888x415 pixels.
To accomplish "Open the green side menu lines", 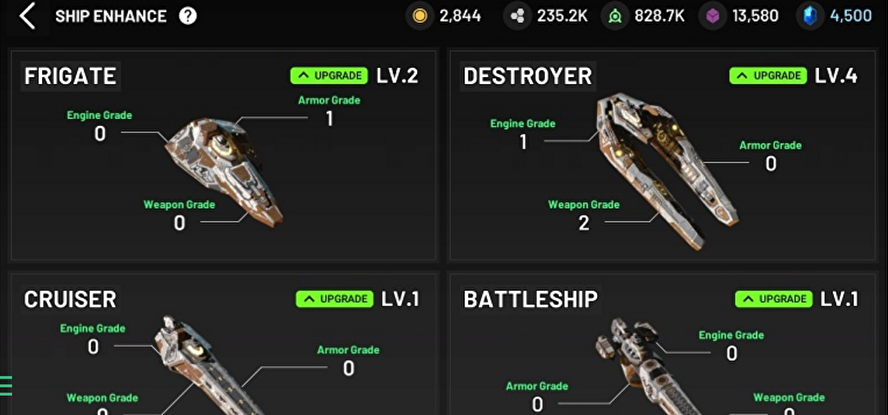I will coord(6,385).
